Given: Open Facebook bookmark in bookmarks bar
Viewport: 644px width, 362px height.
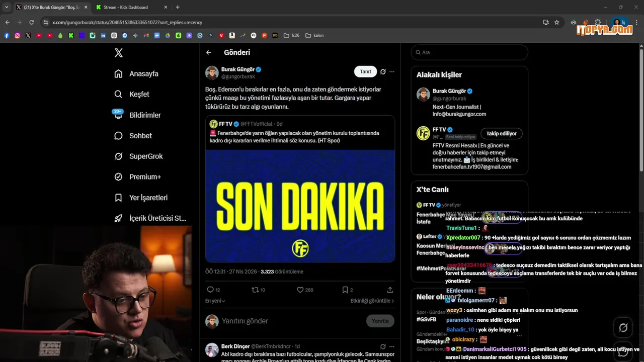Looking at the screenshot, I should click(x=7, y=36).
